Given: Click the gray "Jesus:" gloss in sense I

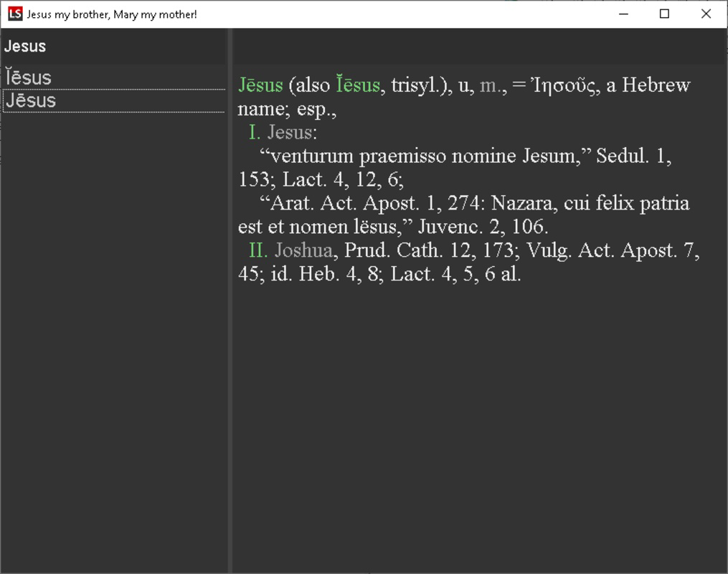Looking at the screenshot, I should pyautogui.click(x=292, y=132).
